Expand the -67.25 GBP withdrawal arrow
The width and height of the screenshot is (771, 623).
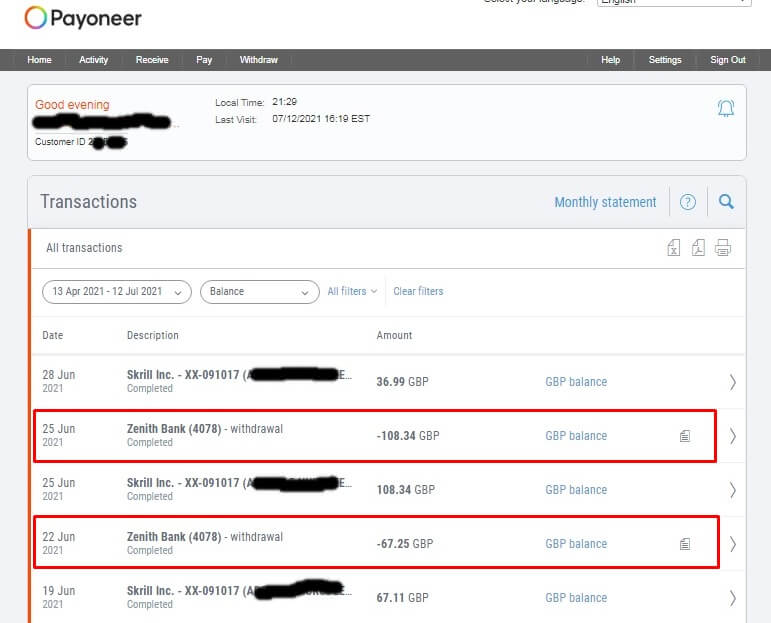tap(733, 544)
